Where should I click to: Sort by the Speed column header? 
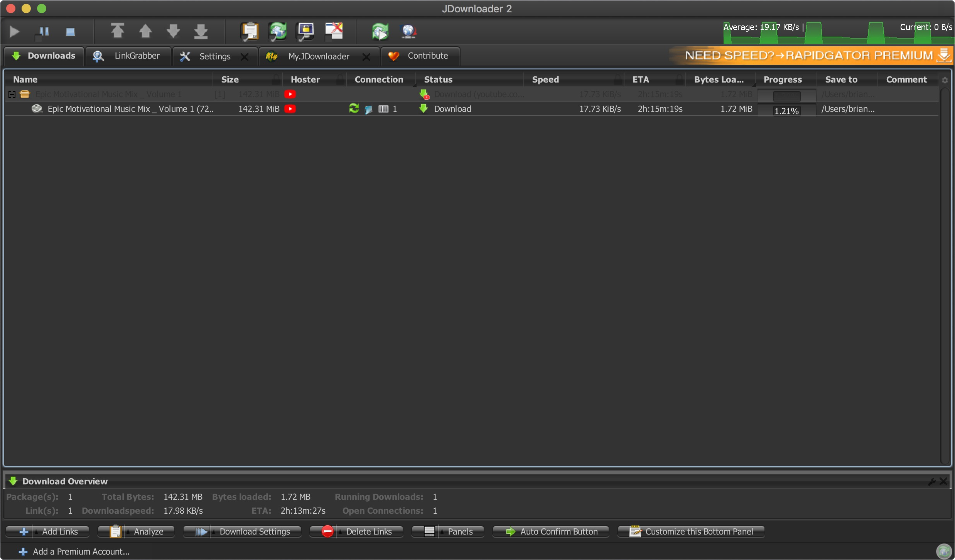(x=574, y=79)
